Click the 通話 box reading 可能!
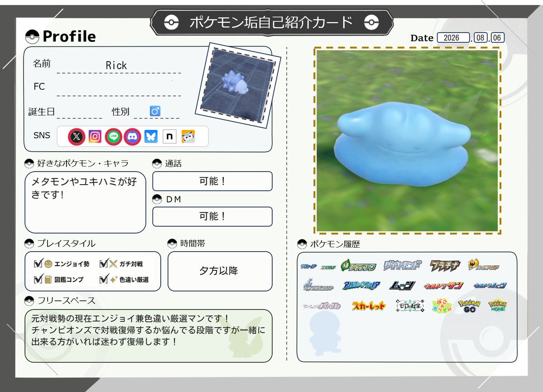Viewport: 543px width, 392px height. pos(212,181)
